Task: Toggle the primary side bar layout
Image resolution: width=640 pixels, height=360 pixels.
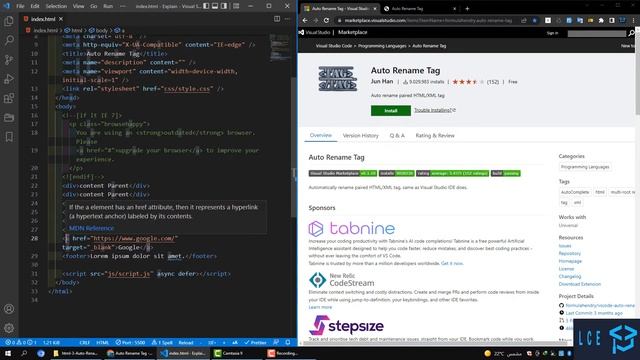Action: (206, 6)
